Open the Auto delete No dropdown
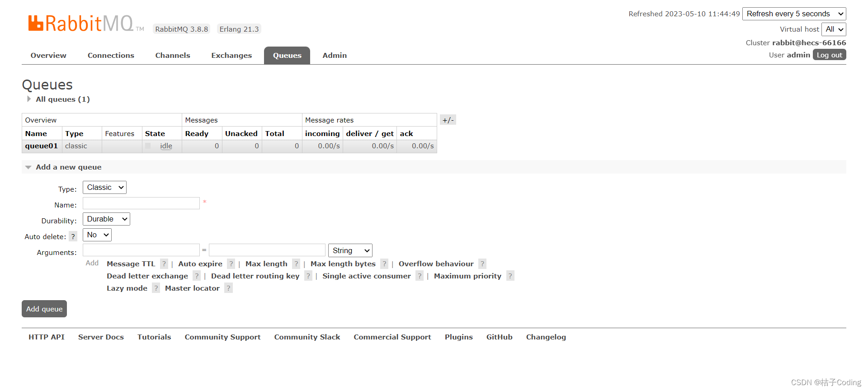This screenshot has height=391, width=868. (97, 235)
